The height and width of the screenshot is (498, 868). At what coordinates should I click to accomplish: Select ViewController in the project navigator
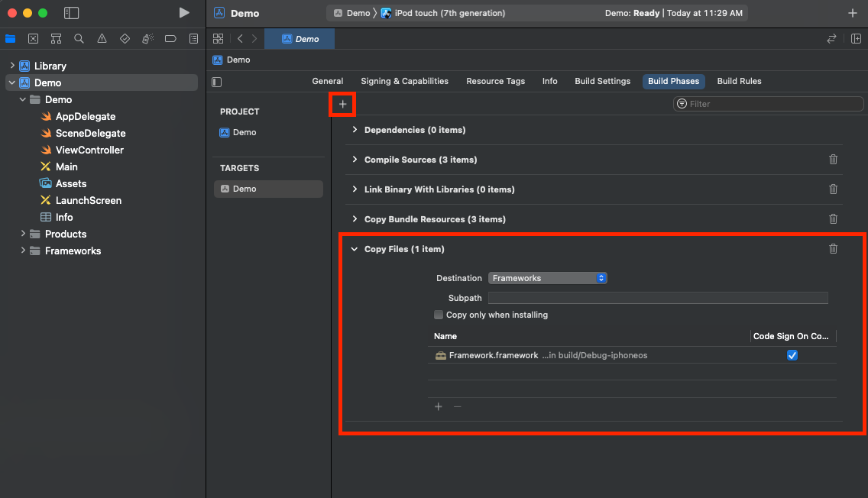89,150
